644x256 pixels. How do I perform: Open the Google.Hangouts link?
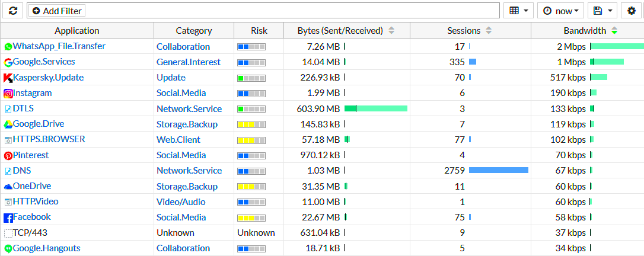(47, 248)
